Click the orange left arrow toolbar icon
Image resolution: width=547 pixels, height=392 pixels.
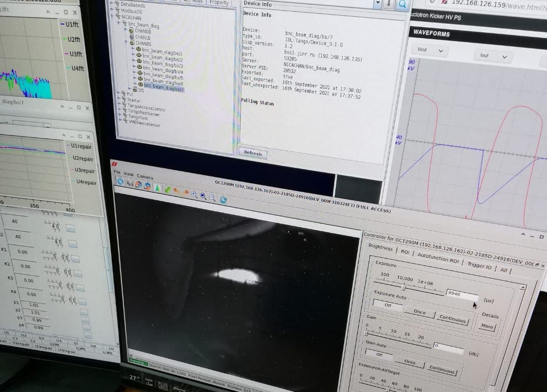pos(176,191)
